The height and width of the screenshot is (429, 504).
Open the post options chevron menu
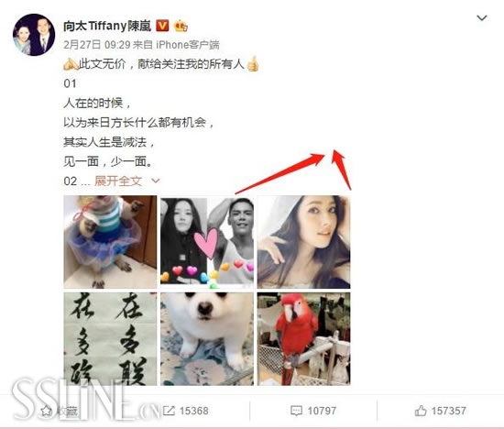click(x=481, y=18)
